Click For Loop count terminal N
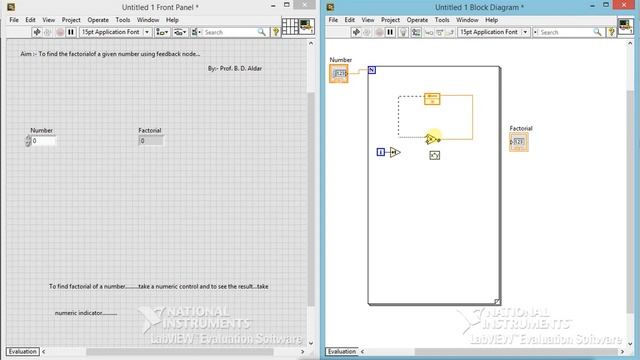 point(372,70)
